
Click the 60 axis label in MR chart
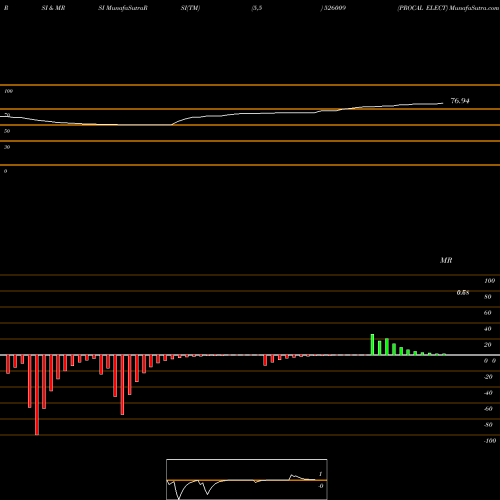point(488,313)
